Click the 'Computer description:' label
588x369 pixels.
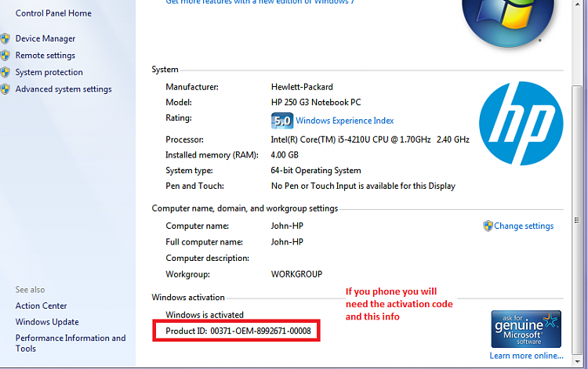(x=208, y=258)
